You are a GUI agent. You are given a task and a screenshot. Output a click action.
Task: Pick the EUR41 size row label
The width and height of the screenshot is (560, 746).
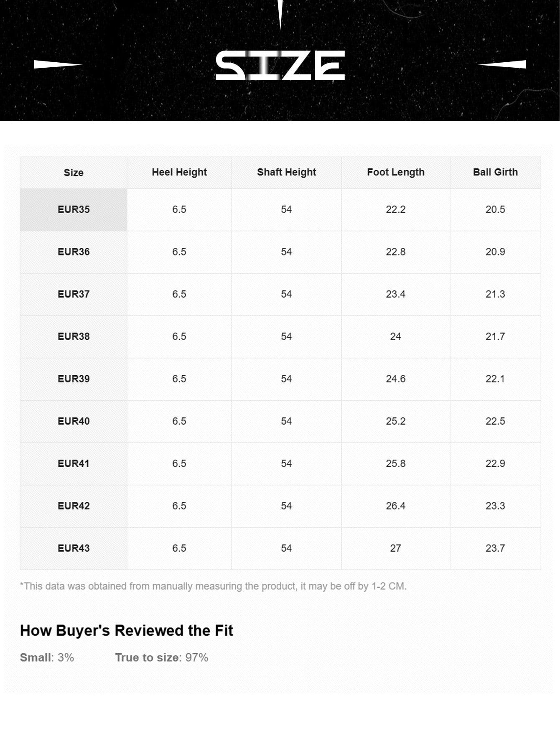(74, 463)
